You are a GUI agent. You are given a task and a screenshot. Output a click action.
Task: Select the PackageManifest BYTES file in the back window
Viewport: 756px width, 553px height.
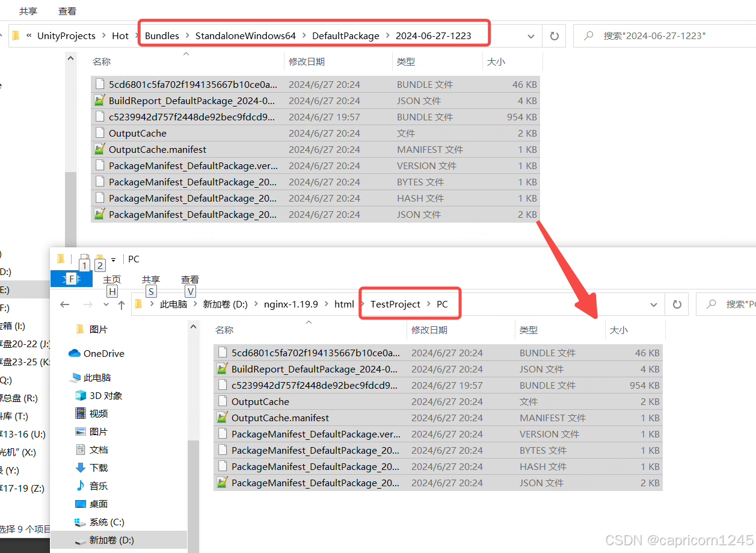coord(315,182)
